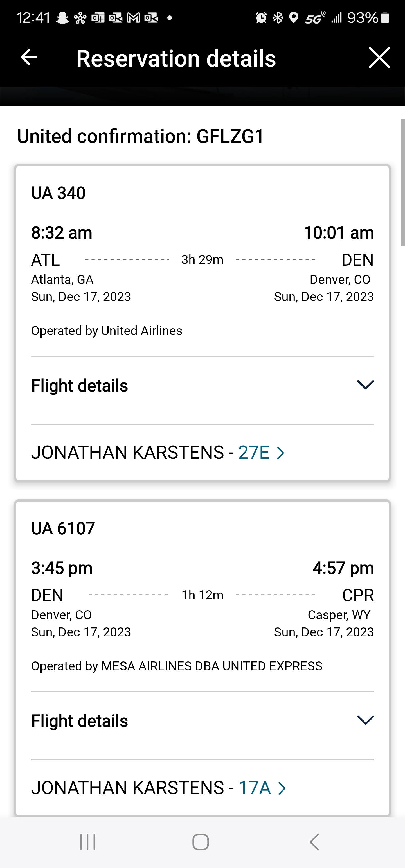Tap the UA 340 flight number heading
This screenshot has height=868, width=405.
58,193
